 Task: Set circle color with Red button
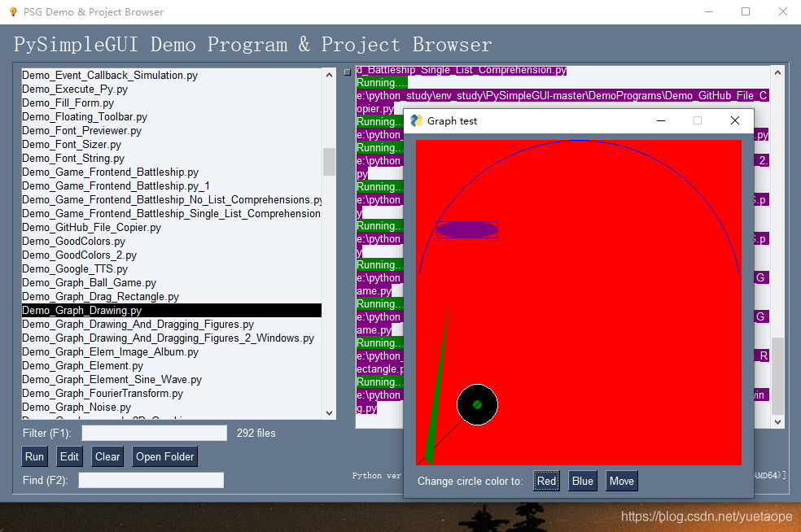pos(546,481)
